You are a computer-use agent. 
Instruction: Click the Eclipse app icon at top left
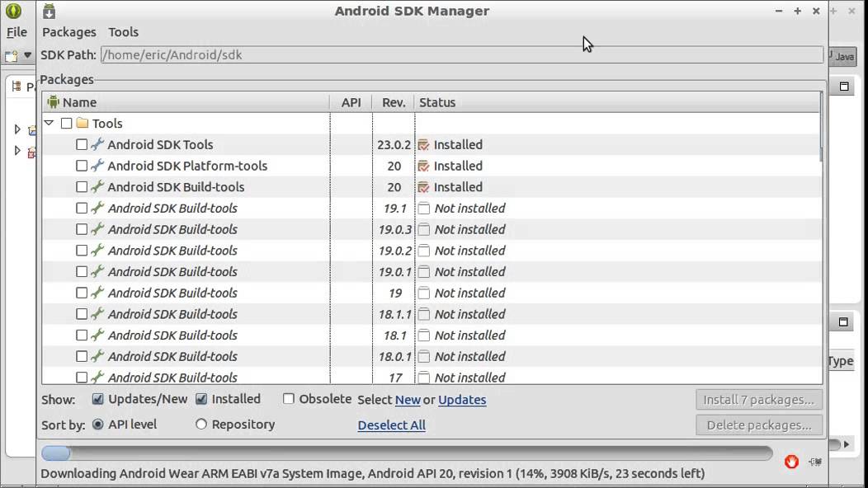pos(13,11)
